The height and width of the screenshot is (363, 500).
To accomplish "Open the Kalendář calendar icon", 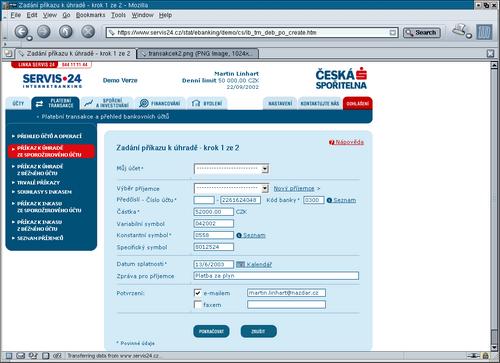I will [240, 264].
